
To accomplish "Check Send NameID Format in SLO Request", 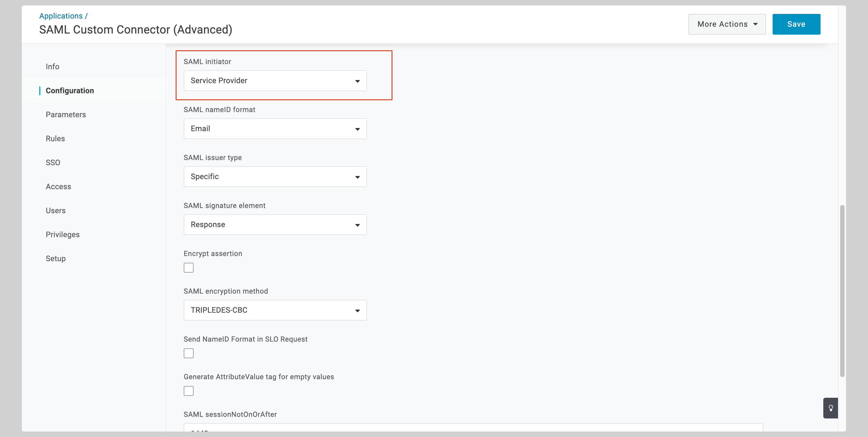I will 189,353.
